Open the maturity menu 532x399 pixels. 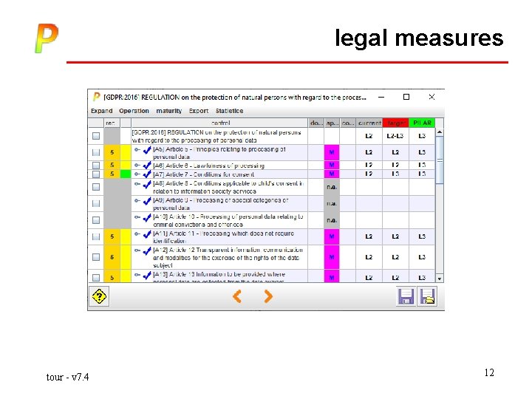pyautogui.click(x=169, y=111)
